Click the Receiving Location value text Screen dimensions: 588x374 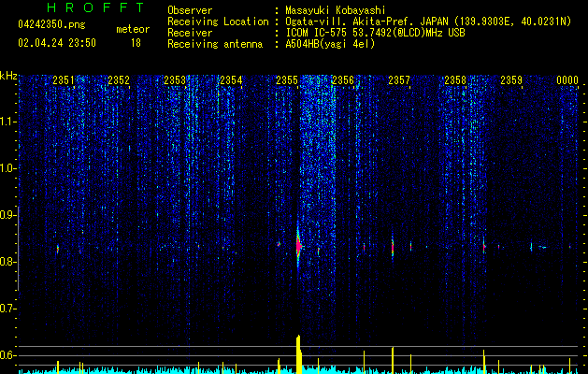tap(428, 22)
